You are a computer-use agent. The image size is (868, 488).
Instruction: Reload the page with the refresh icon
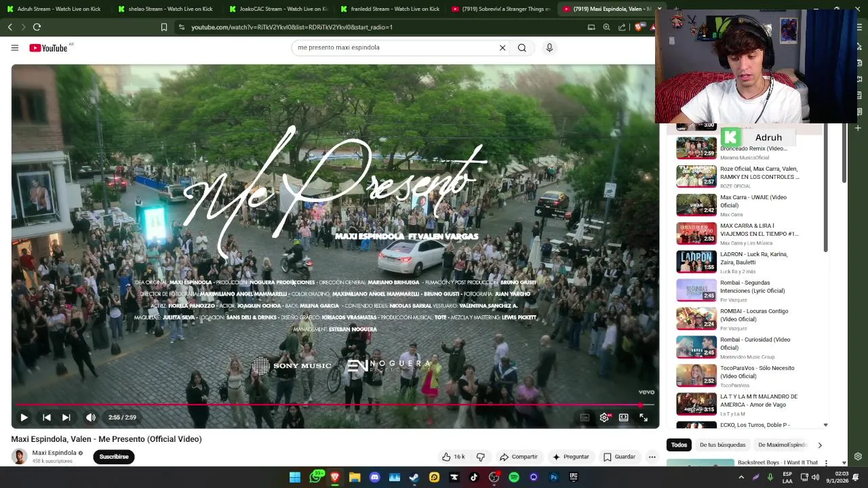click(37, 27)
